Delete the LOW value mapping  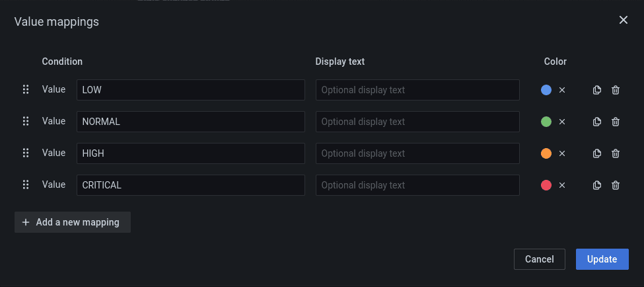pos(616,90)
